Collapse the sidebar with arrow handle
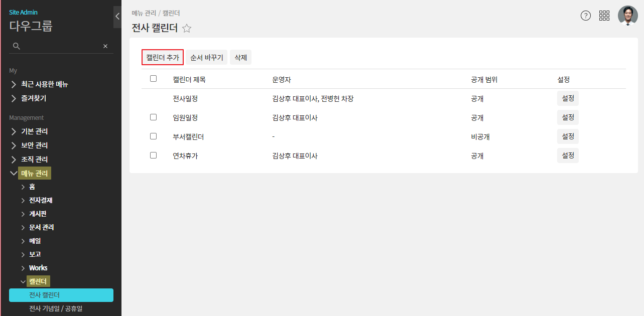The width and height of the screenshot is (644, 316). tap(117, 16)
